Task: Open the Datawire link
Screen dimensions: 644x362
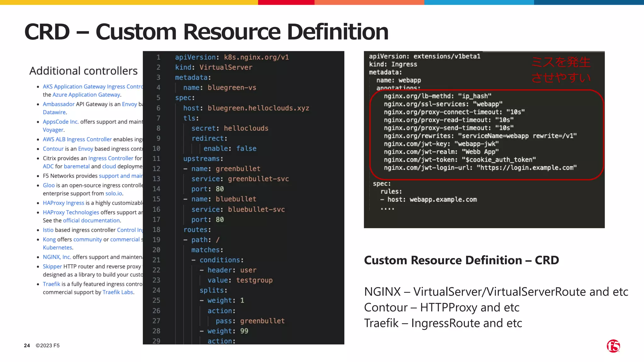Action: pyautogui.click(x=54, y=112)
